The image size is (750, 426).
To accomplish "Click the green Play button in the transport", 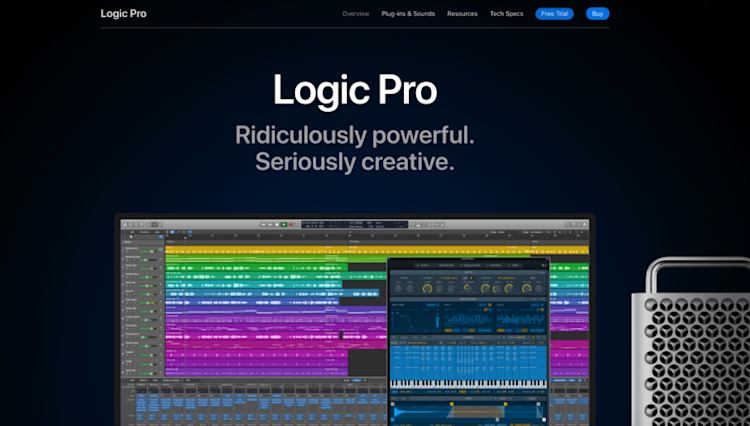I will point(284,225).
